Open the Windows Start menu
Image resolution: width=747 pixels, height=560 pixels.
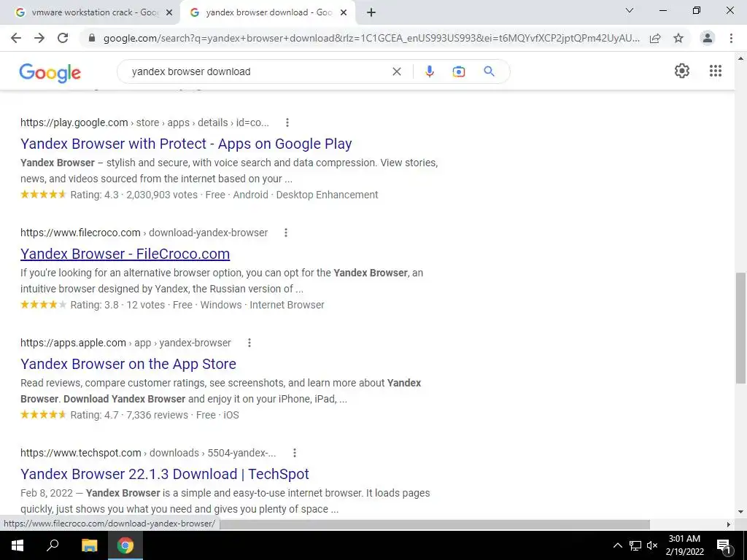click(18, 545)
